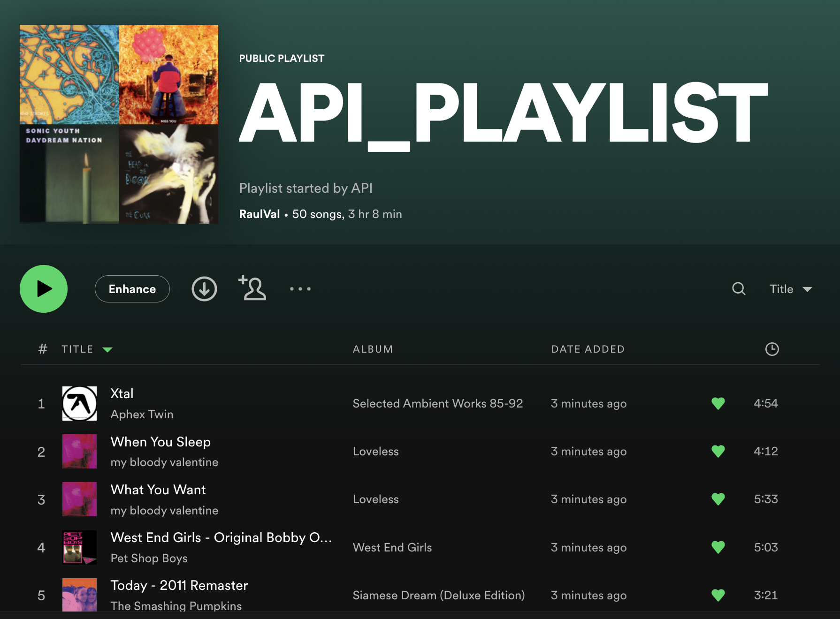Click the Aphex Twin logo thumbnail for Xtal
This screenshot has height=619, width=840.
coord(79,403)
